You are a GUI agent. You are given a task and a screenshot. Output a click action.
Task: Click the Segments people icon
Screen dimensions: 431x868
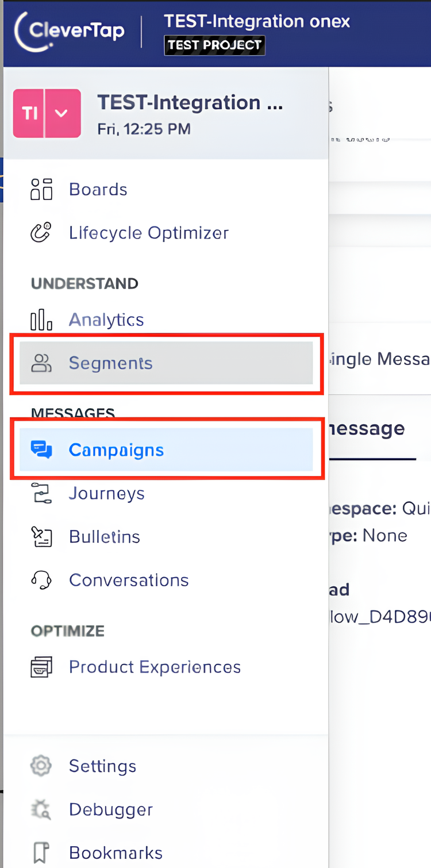[41, 363]
